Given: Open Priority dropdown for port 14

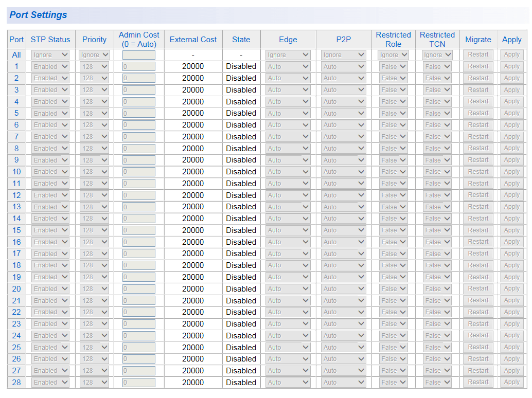Looking at the screenshot, I should [95, 219].
